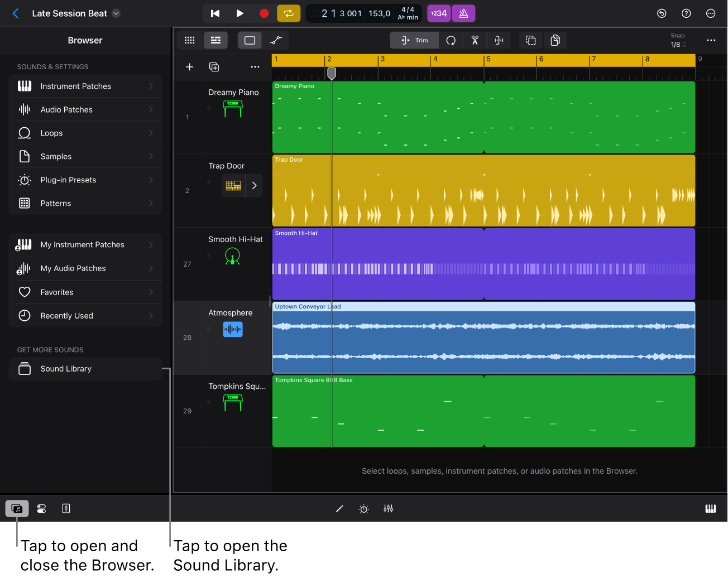Show the keyboard play surface icon

(x=711, y=508)
